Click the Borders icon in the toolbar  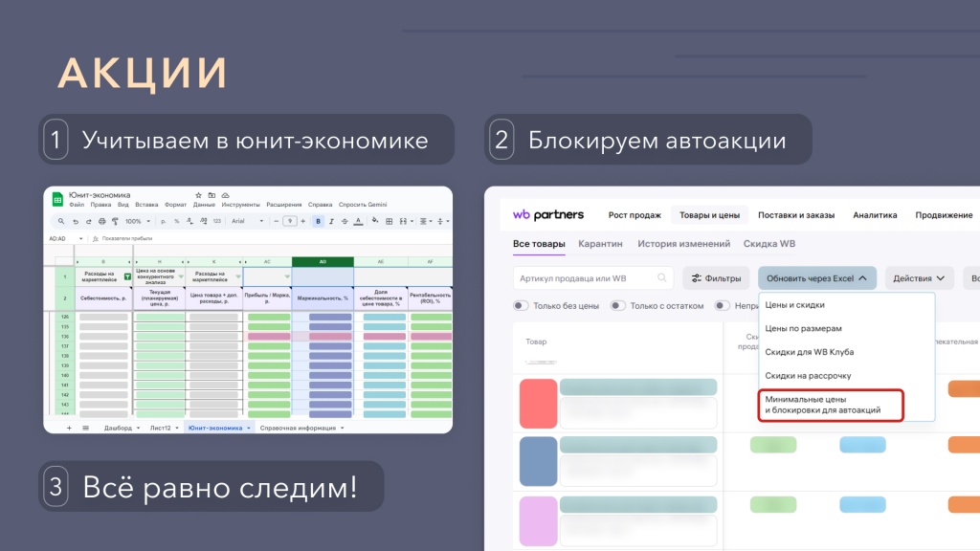389,222
